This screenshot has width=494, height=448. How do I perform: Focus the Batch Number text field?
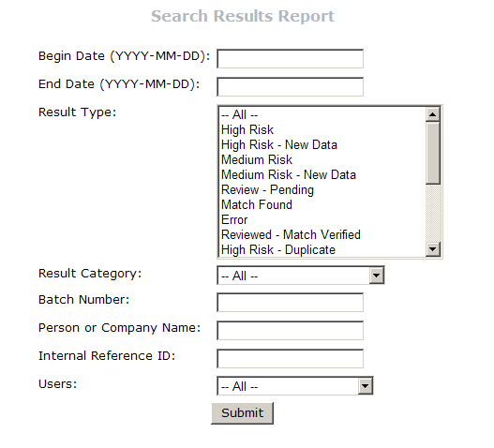pos(290,303)
